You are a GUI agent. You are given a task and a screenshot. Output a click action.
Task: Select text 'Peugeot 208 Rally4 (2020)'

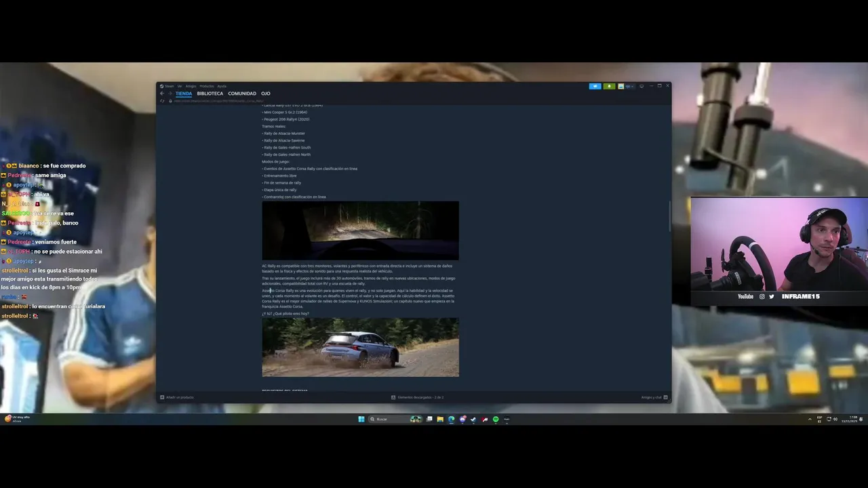[x=285, y=119]
